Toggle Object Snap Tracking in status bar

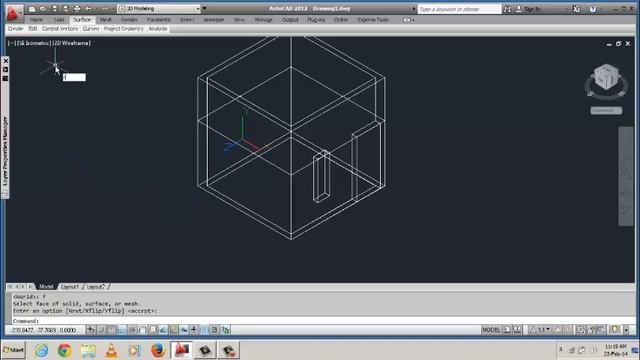[x=163, y=330]
